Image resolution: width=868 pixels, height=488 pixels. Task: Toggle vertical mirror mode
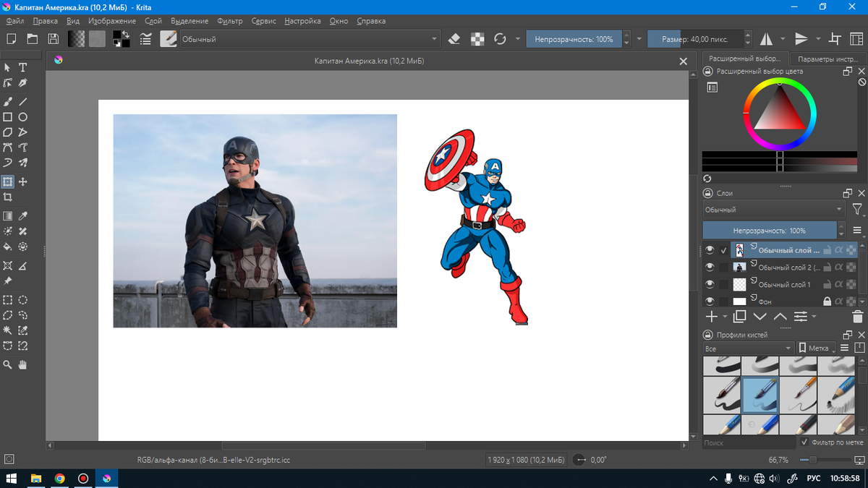click(x=801, y=39)
